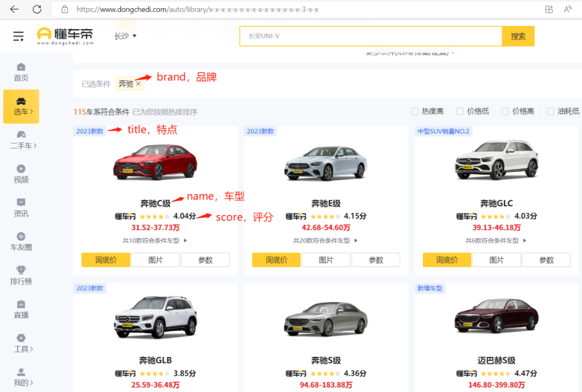Click the 42.68-54.60万 price text
582x392 pixels.
click(x=326, y=228)
